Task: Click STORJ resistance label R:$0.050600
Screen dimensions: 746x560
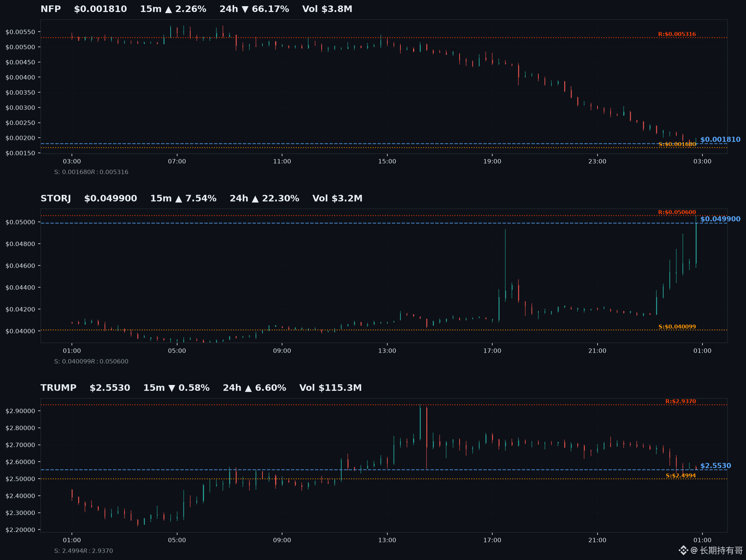Action: (x=677, y=212)
